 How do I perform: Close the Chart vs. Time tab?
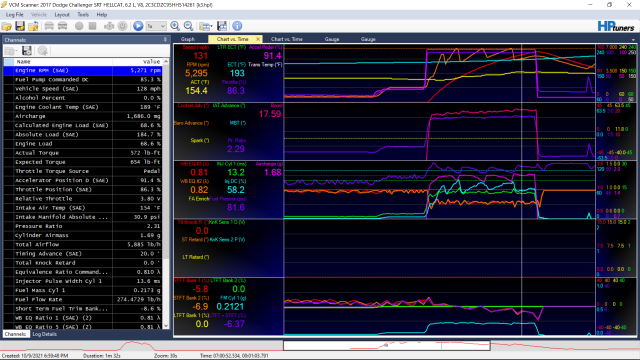[258, 39]
